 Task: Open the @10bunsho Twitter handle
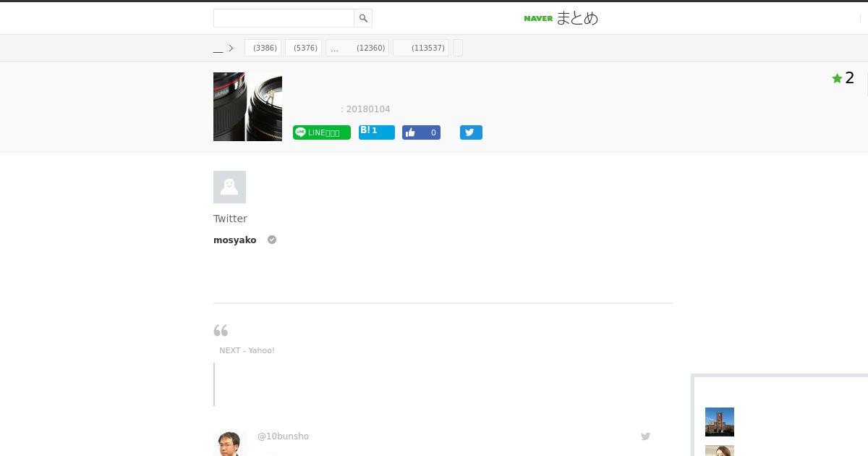283,436
